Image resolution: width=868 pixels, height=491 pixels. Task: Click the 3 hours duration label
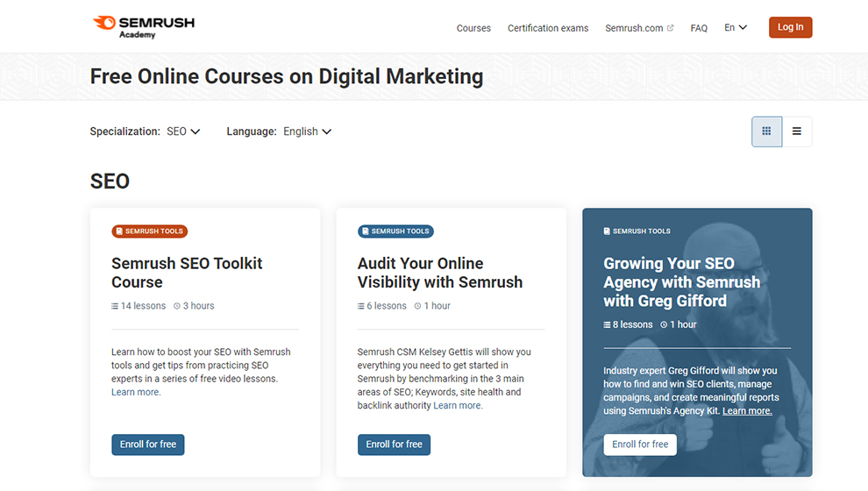click(194, 306)
